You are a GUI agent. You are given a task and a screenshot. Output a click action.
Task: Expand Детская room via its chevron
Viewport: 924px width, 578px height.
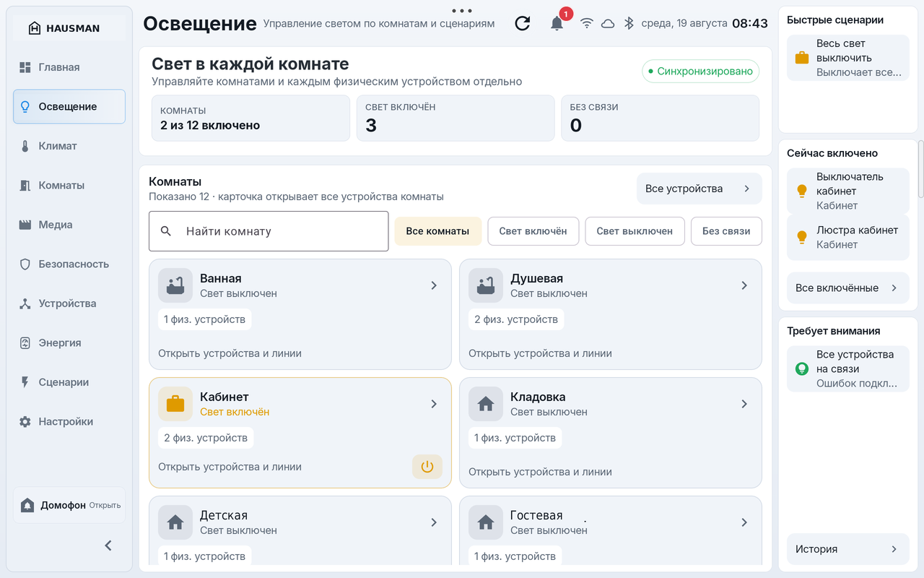[x=434, y=522]
